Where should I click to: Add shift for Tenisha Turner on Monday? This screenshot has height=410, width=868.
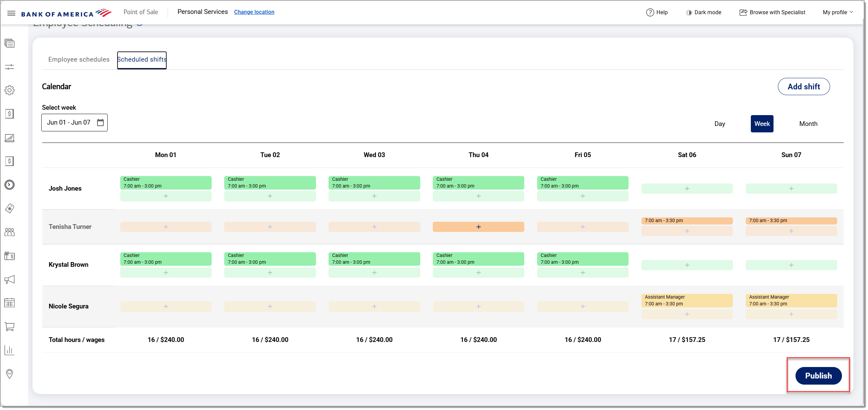pyautogui.click(x=166, y=227)
